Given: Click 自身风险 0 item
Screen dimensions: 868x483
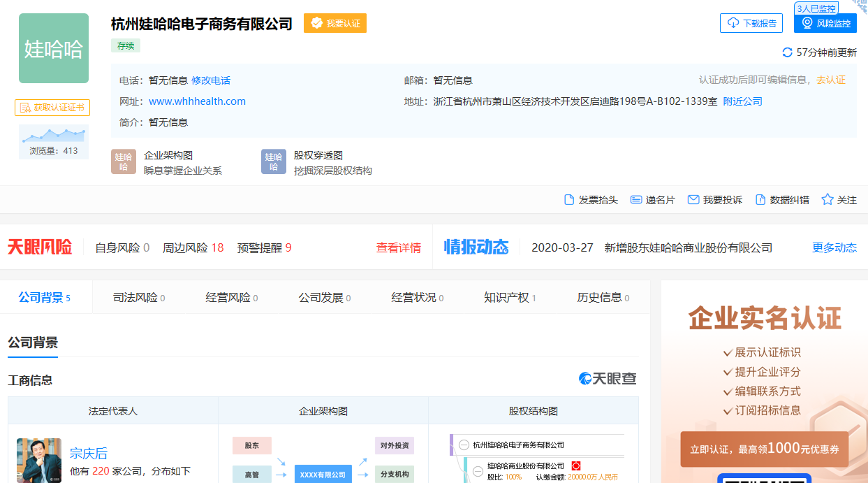Looking at the screenshot, I should coord(122,247).
